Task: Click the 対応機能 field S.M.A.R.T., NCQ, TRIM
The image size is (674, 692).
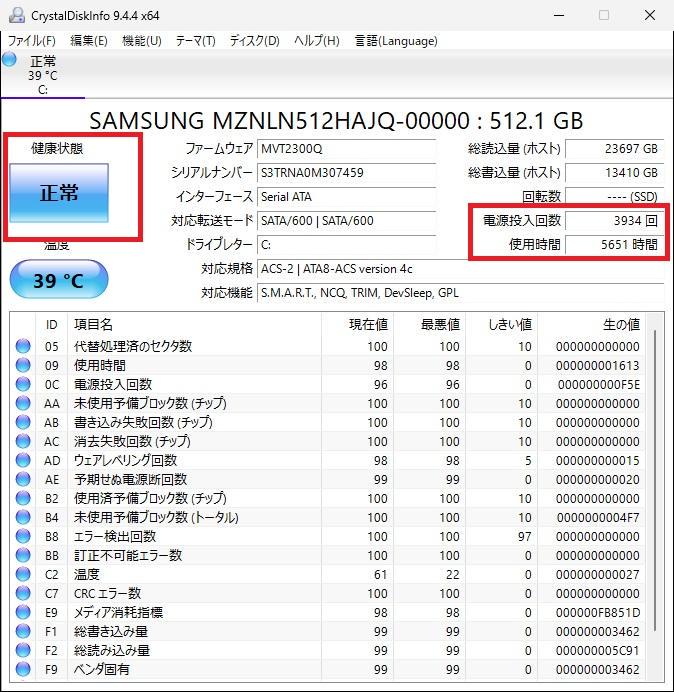Action: tap(460, 293)
